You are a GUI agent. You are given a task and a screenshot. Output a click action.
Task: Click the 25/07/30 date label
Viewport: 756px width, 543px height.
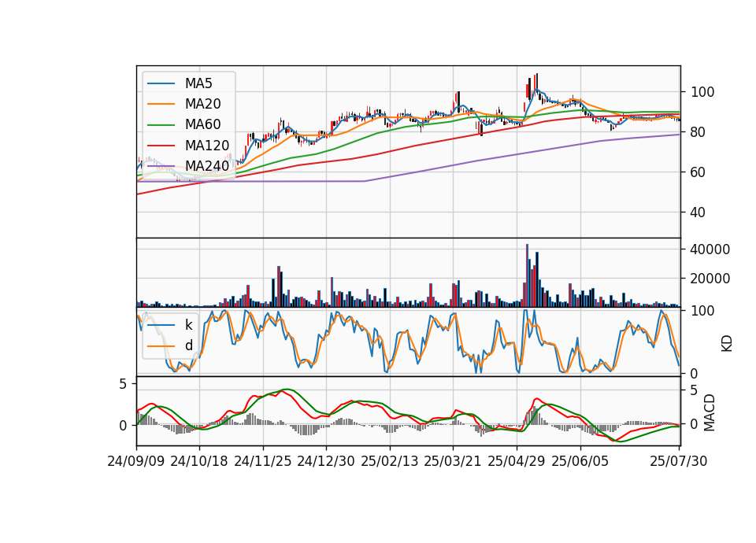[678, 461]
